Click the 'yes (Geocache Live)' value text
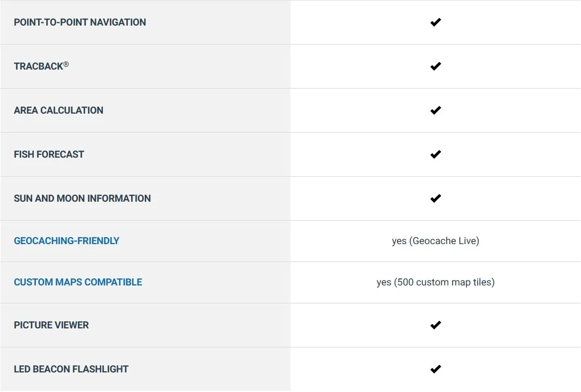The height and width of the screenshot is (392, 581). (435, 241)
